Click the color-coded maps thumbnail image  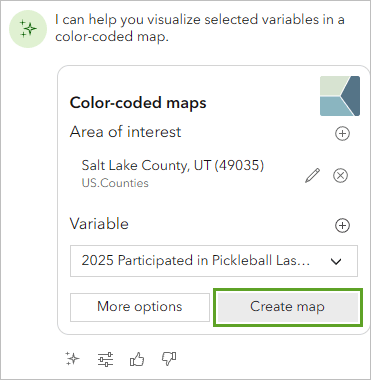point(340,96)
